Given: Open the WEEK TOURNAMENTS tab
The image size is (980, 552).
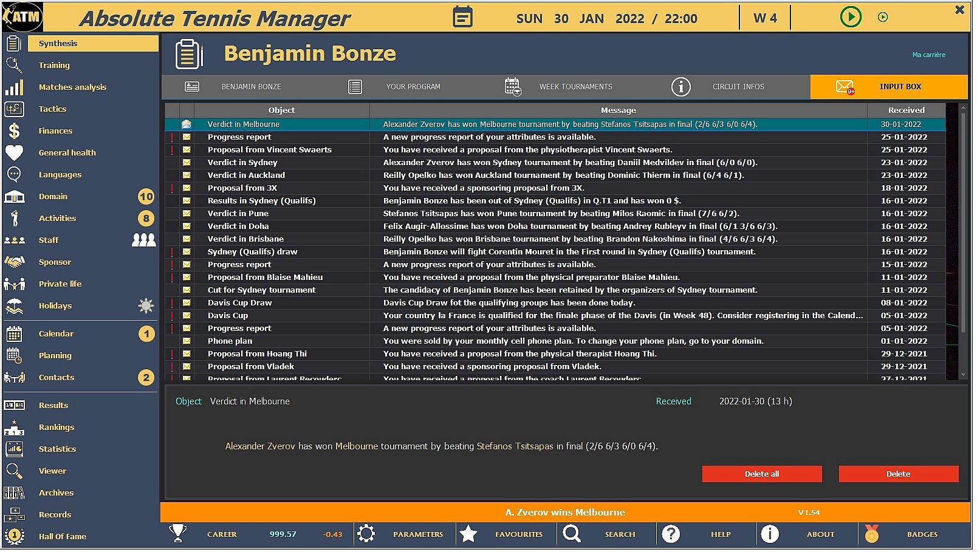Looking at the screenshot, I should 567,87.
